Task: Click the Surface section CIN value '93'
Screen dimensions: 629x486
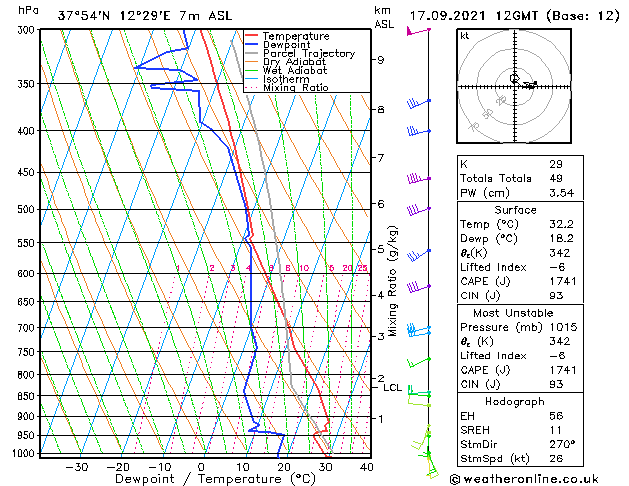Action: (x=556, y=296)
